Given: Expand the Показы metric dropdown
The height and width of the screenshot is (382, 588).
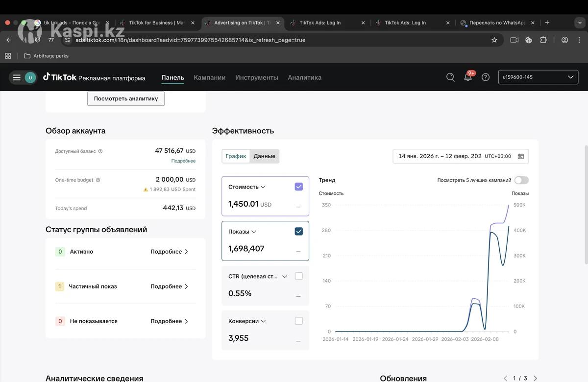Looking at the screenshot, I should tap(254, 232).
